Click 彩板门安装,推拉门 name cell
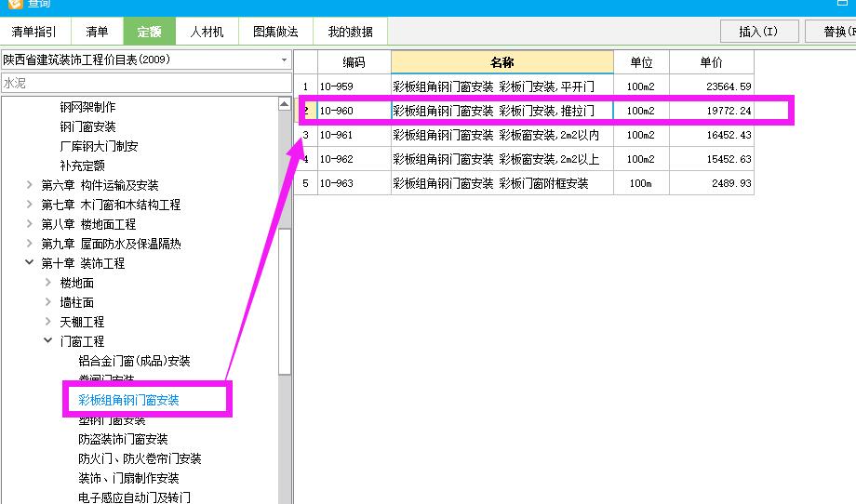The width and height of the screenshot is (856, 504). point(502,111)
